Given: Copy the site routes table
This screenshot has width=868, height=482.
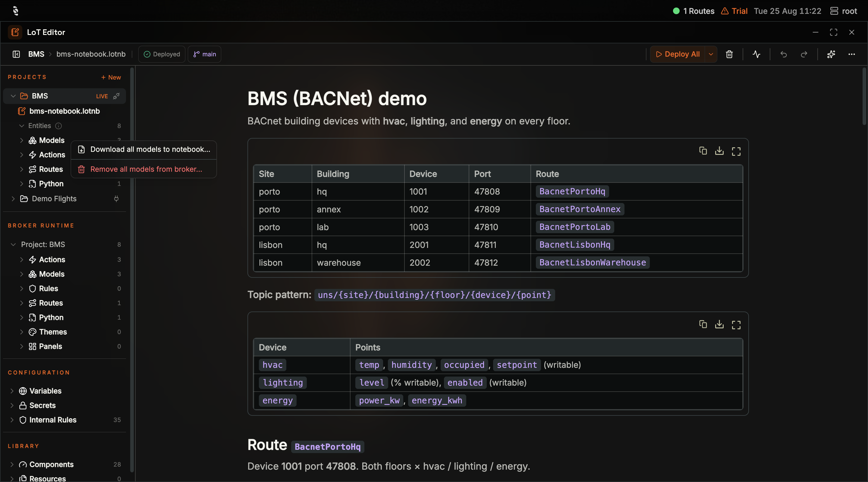Looking at the screenshot, I should tap(703, 151).
